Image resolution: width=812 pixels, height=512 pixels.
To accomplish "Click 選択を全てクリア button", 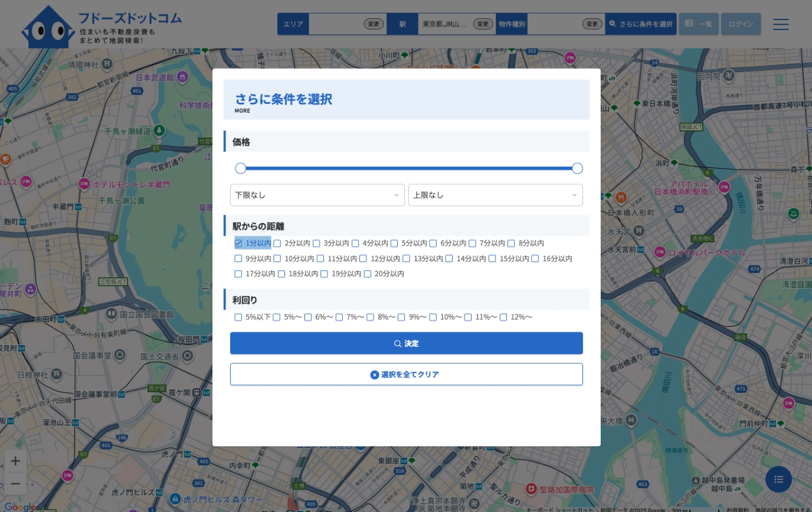I will tap(406, 375).
